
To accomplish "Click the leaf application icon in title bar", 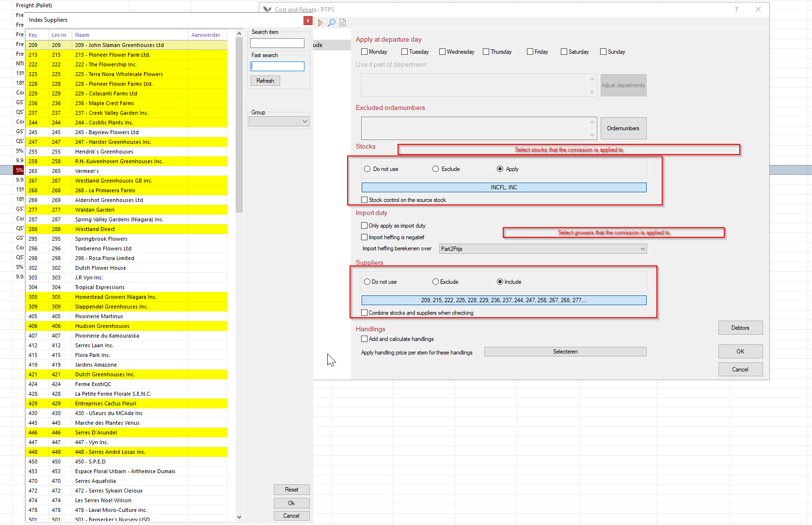I will pyautogui.click(x=267, y=9).
